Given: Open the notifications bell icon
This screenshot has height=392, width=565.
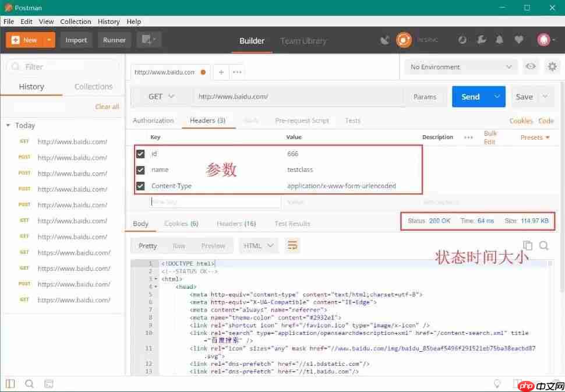Looking at the screenshot, I should click(x=499, y=40).
